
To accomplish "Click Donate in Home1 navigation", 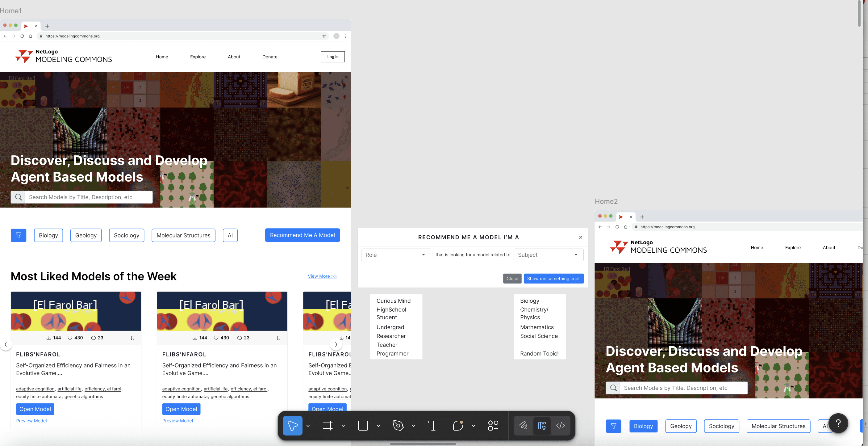I will pos(269,57).
